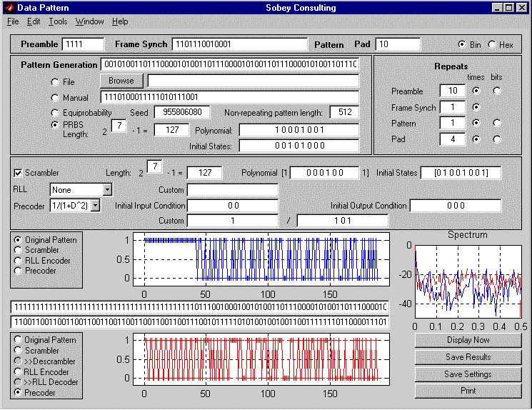Select Original Pattern for lower plot
Viewport: 532px width, 410px height.
18,339
